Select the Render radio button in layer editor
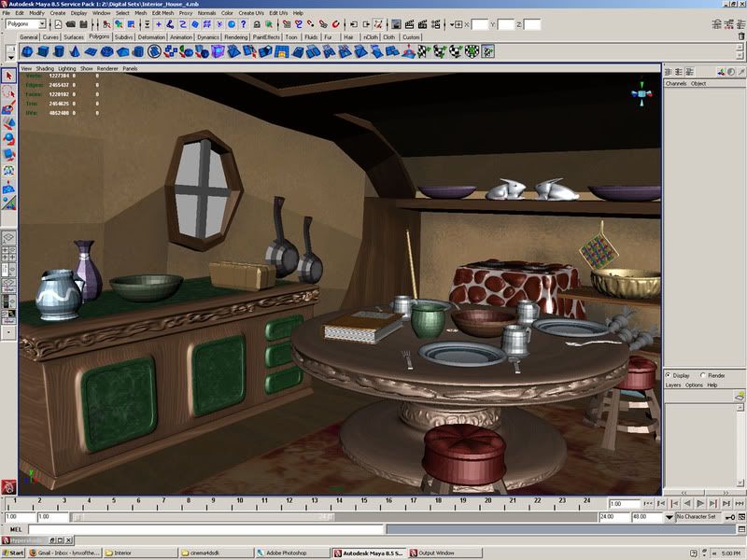 tap(703, 375)
